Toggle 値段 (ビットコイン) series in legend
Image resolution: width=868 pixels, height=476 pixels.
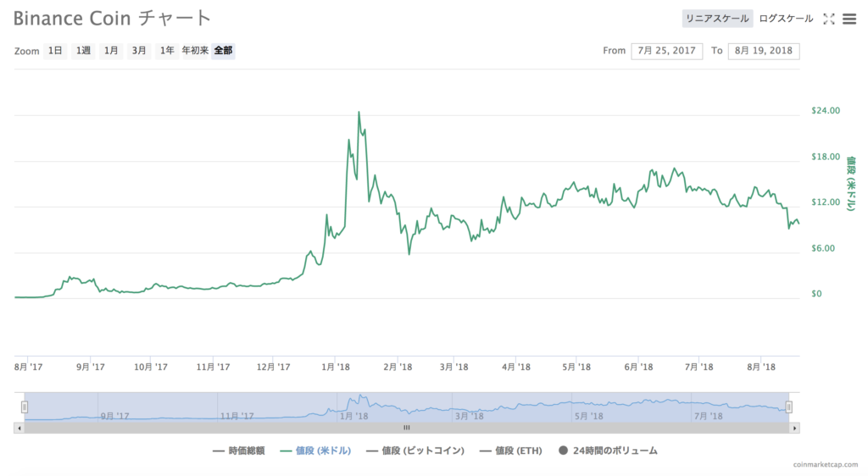click(x=415, y=451)
